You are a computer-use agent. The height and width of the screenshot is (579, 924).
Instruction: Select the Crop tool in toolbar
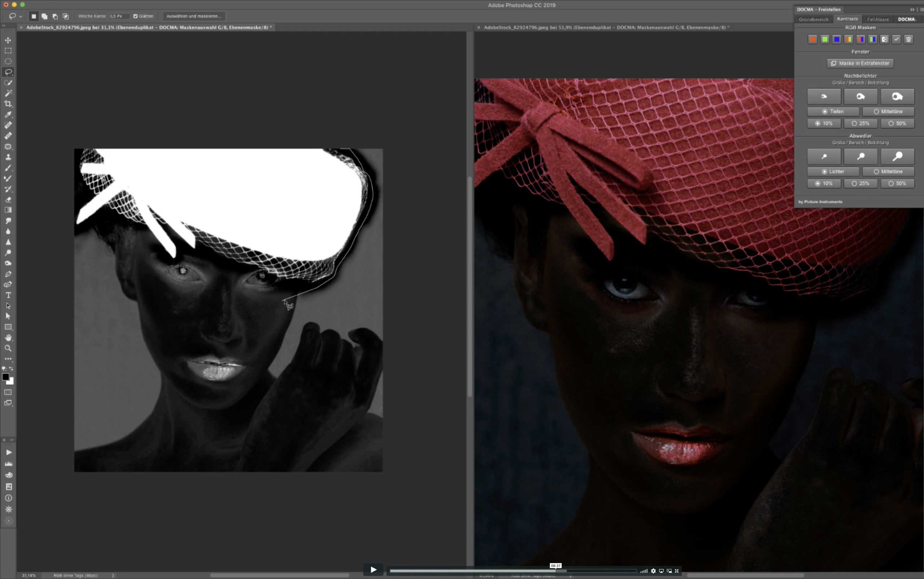coord(8,104)
